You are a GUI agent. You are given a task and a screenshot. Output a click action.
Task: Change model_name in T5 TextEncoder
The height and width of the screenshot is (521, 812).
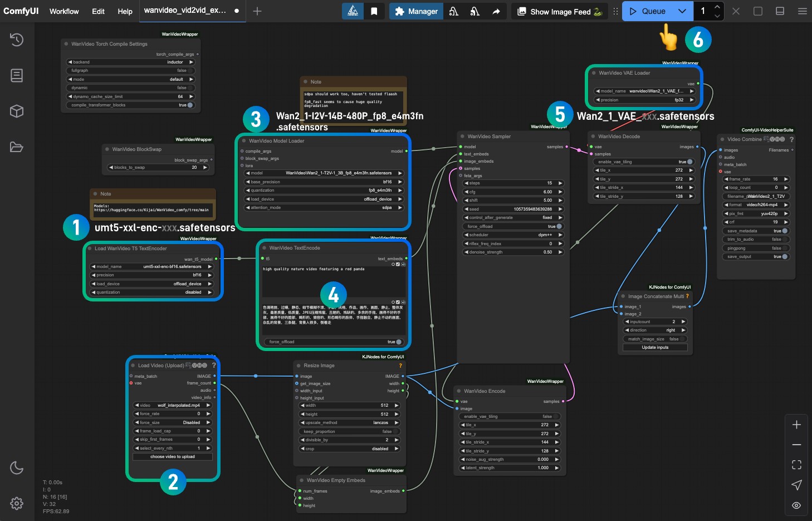151,266
